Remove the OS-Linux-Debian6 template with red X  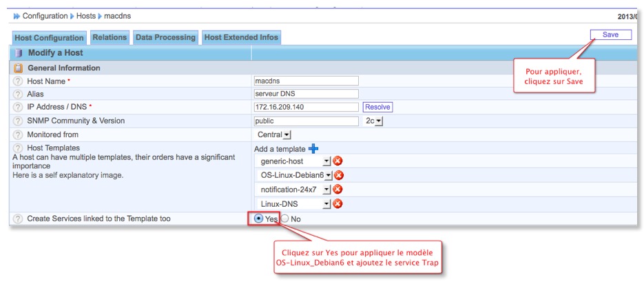point(338,175)
